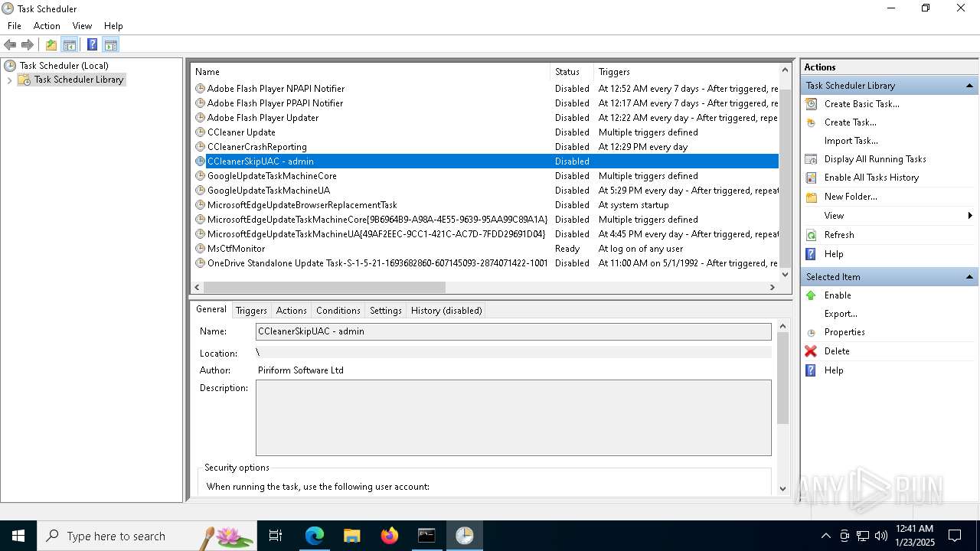Screen dimensions: 980x551
Task: Click the details pane vertical scrollbar thumb
Action: point(782,378)
